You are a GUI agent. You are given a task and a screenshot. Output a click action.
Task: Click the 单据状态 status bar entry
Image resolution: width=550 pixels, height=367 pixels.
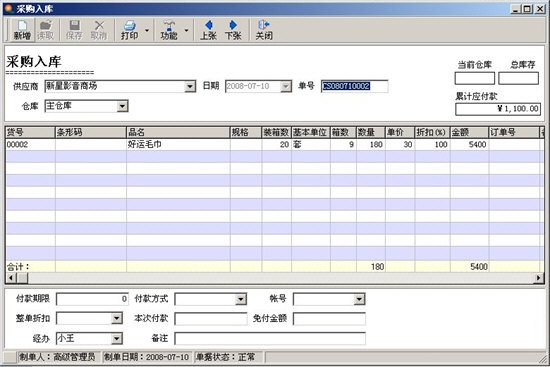coord(228,357)
